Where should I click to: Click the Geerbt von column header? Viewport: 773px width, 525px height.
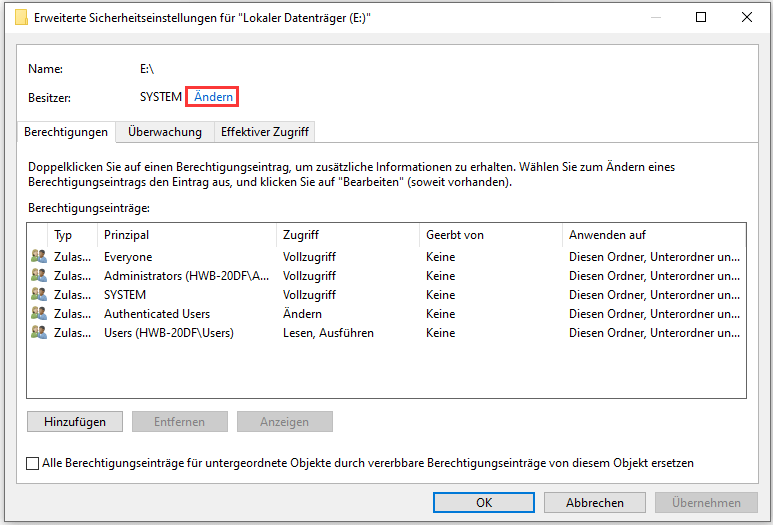[489, 235]
